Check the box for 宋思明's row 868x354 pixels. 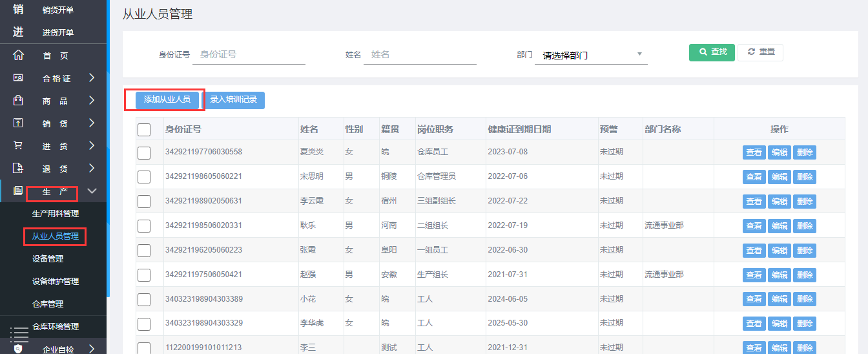pos(144,177)
